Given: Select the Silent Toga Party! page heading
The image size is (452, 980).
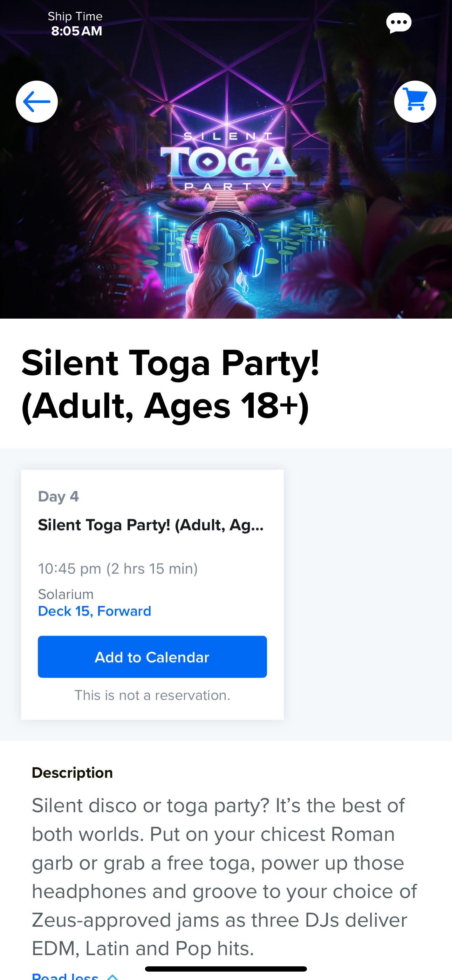Looking at the screenshot, I should [170, 384].
